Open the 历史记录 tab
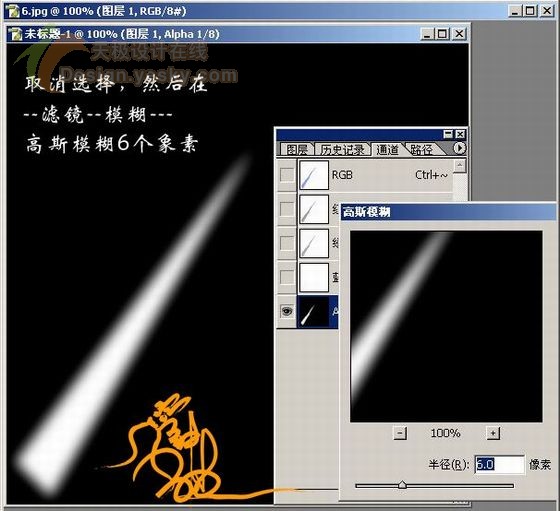 (x=342, y=149)
